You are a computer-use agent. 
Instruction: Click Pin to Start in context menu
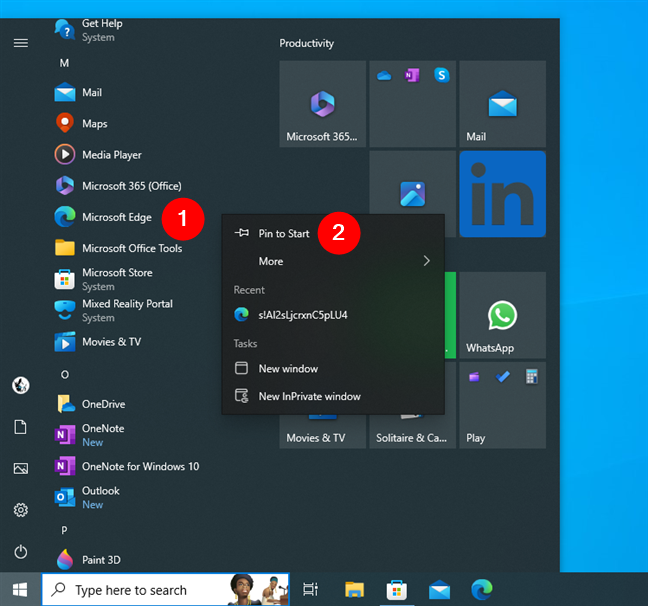(x=283, y=233)
